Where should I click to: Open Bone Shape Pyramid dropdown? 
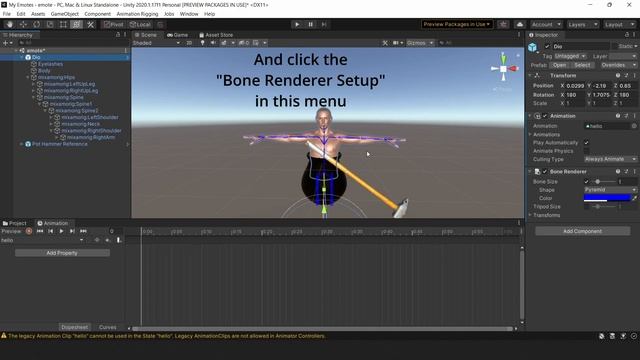pos(610,190)
